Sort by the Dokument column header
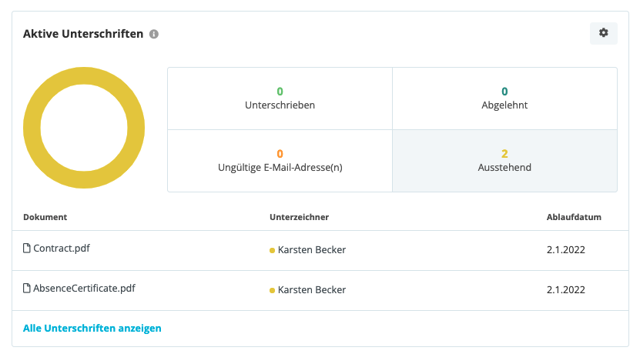 tap(45, 217)
